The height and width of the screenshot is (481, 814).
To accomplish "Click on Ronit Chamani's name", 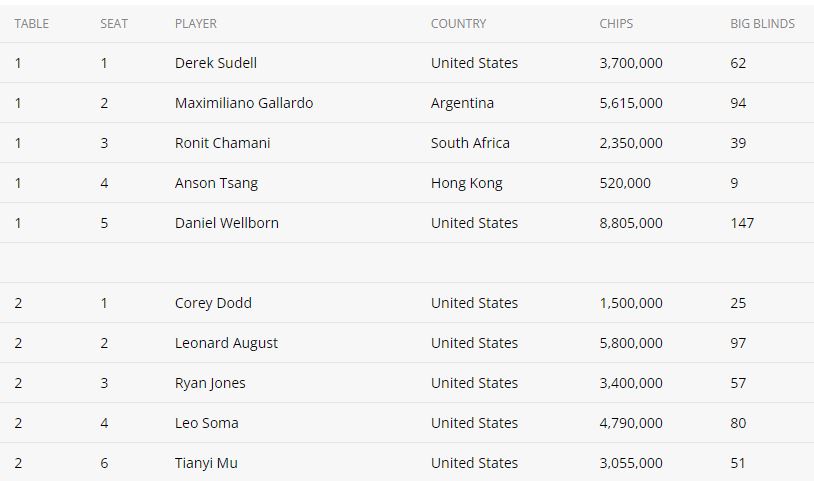I will pyautogui.click(x=223, y=143).
